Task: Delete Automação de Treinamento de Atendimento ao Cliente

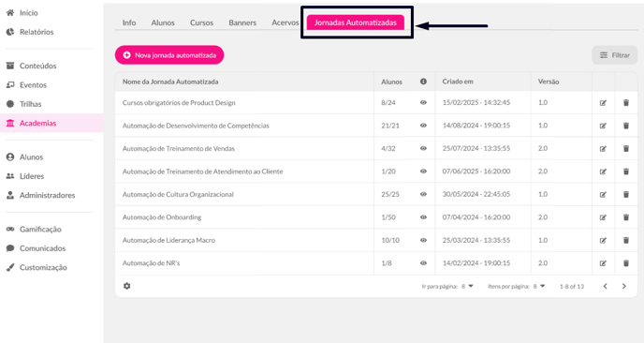Action: 626,171
